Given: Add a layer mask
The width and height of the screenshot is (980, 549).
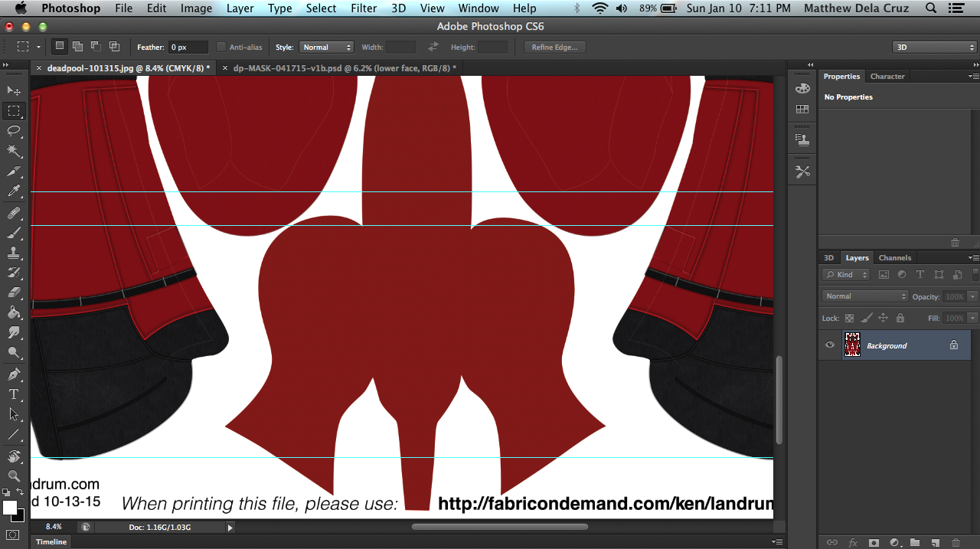Looking at the screenshot, I should pos(874,542).
